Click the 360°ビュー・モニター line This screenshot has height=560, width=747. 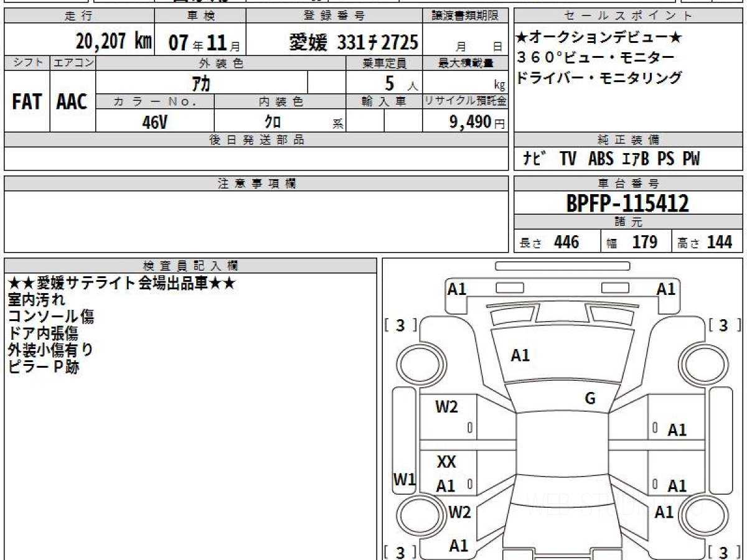(596, 58)
